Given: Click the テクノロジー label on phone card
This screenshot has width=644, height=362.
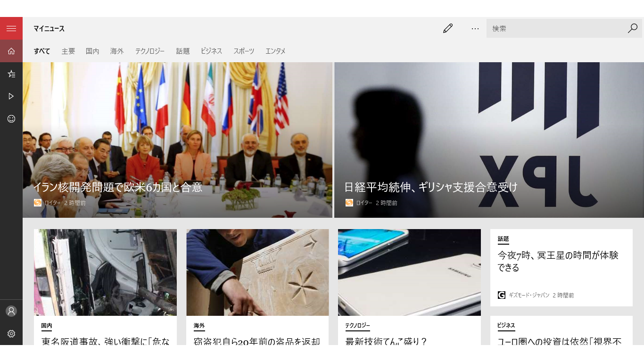Looking at the screenshot, I should pyautogui.click(x=358, y=326).
